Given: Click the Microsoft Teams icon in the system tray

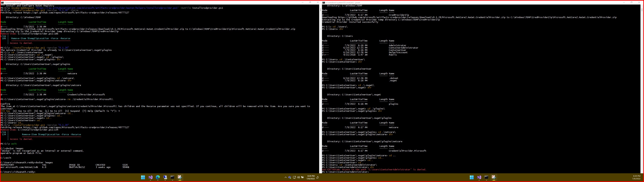Looking at the screenshot, I should [290, 177].
